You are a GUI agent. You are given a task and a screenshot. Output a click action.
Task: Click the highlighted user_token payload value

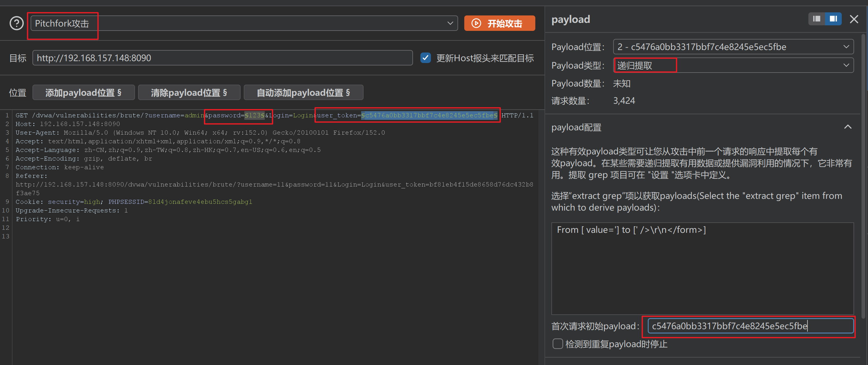(429, 115)
